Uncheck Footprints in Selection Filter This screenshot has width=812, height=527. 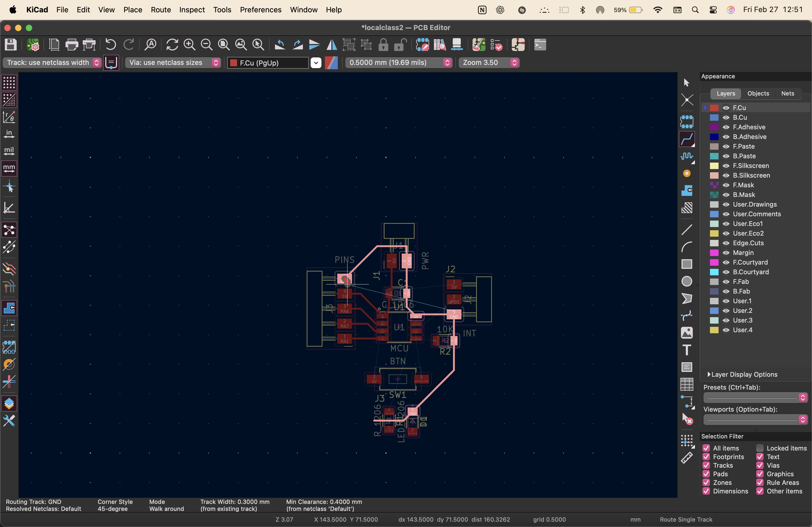coord(706,457)
